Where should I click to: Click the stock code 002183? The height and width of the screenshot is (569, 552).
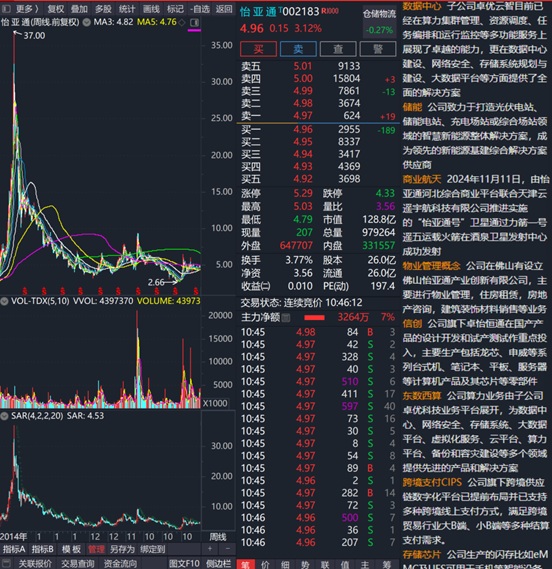[301, 12]
